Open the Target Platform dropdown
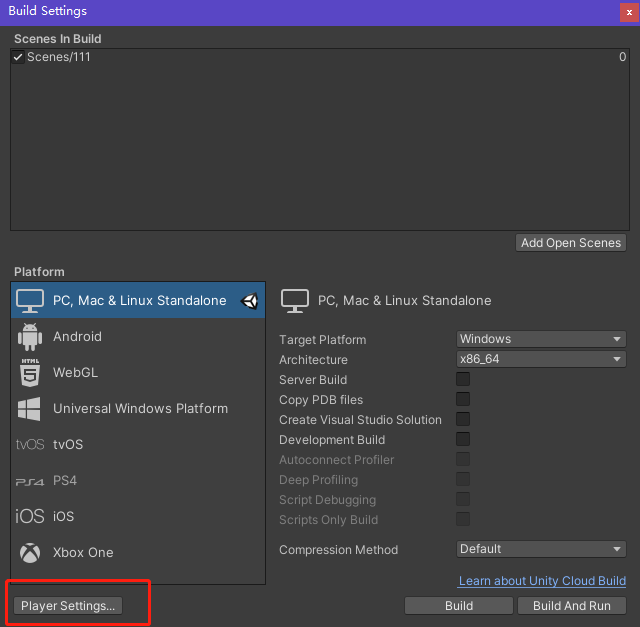 click(541, 339)
